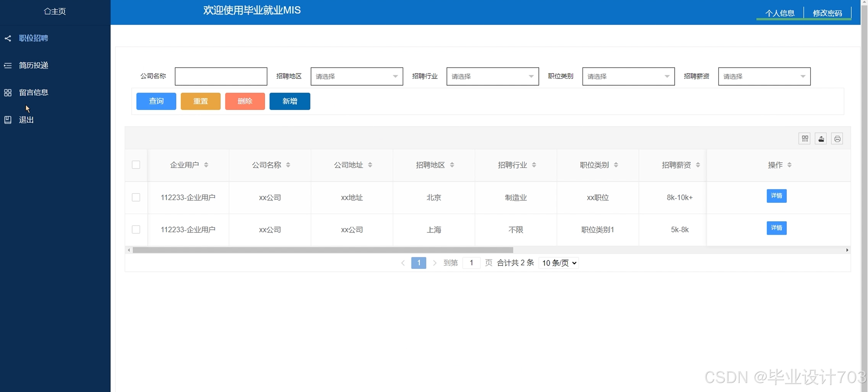Check the 上海 row checkbox

136,230
